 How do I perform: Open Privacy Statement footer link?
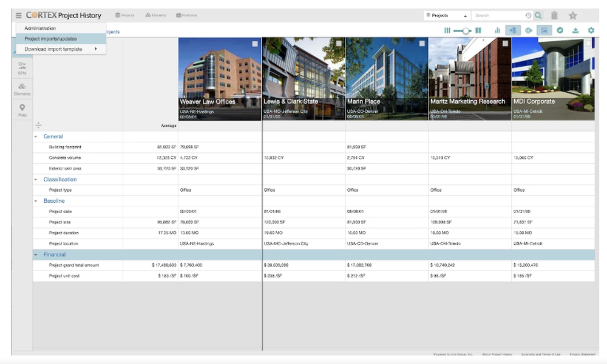[x=582, y=354]
